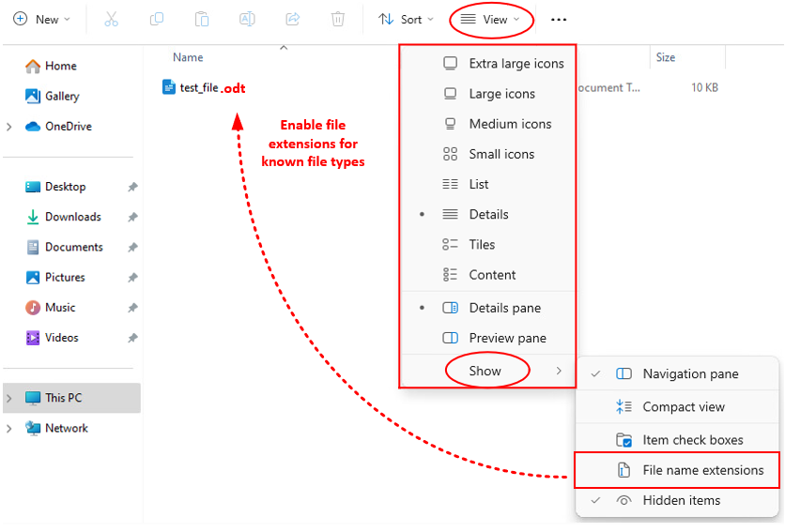Viewport: 785px width, 532px height.
Task: Expand the OneDrive tree node
Action: (9, 127)
